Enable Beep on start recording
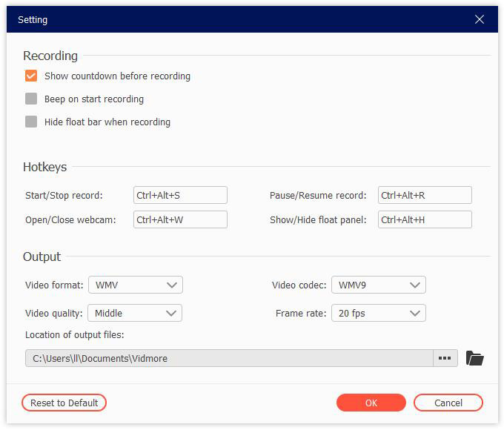Screen dimensions: 504x430 click(31, 99)
